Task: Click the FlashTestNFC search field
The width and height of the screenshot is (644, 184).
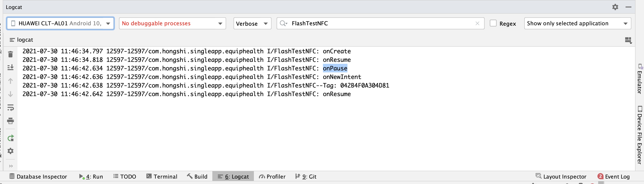Action: (380, 23)
